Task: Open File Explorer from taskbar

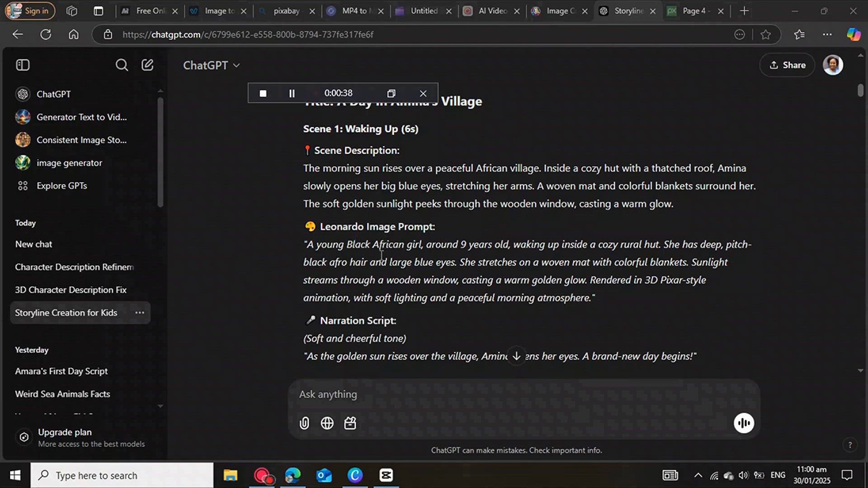Action: tap(230, 475)
